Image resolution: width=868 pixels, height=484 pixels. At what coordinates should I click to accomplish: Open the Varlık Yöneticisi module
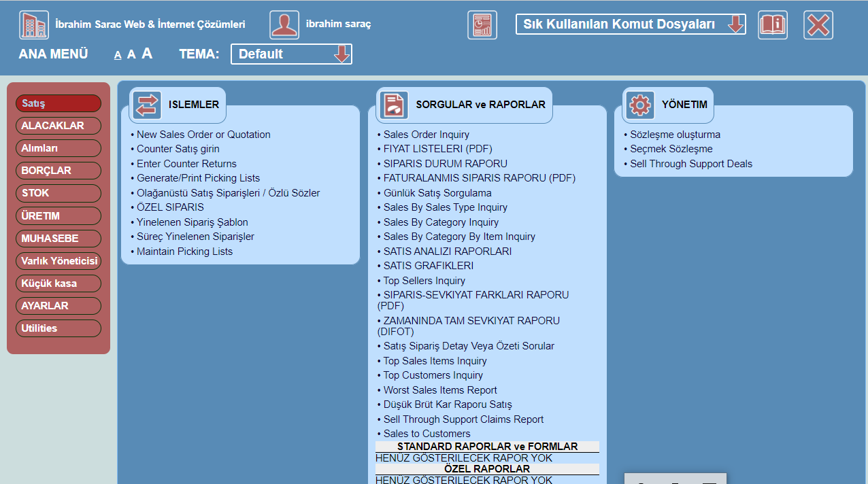click(x=59, y=261)
